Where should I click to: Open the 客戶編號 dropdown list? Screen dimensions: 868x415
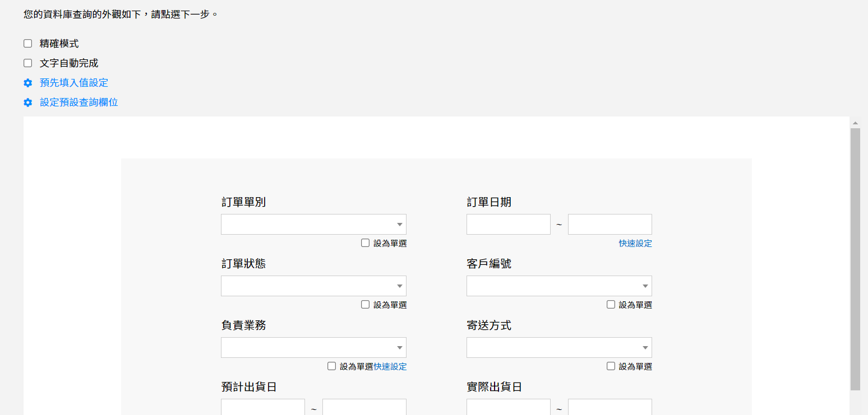pyautogui.click(x=559, y=286)
